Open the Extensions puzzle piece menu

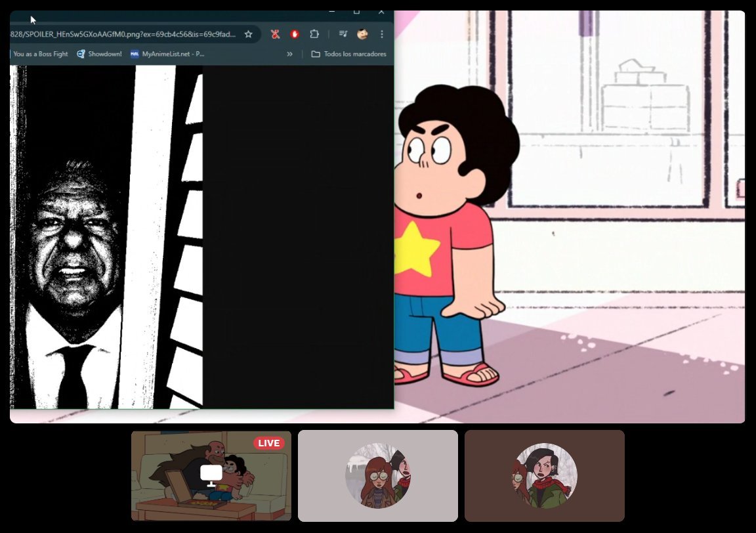pos(314,34)
